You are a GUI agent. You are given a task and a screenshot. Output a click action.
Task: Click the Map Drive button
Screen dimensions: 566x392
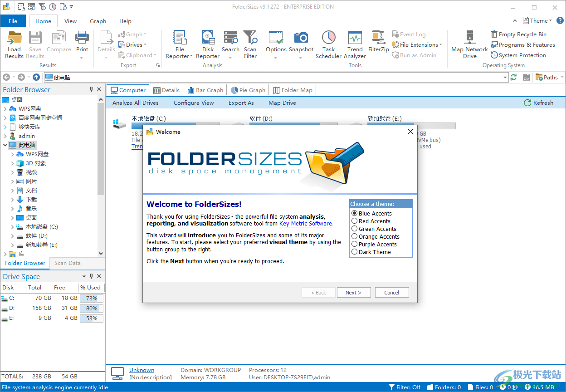coord(282,103)
